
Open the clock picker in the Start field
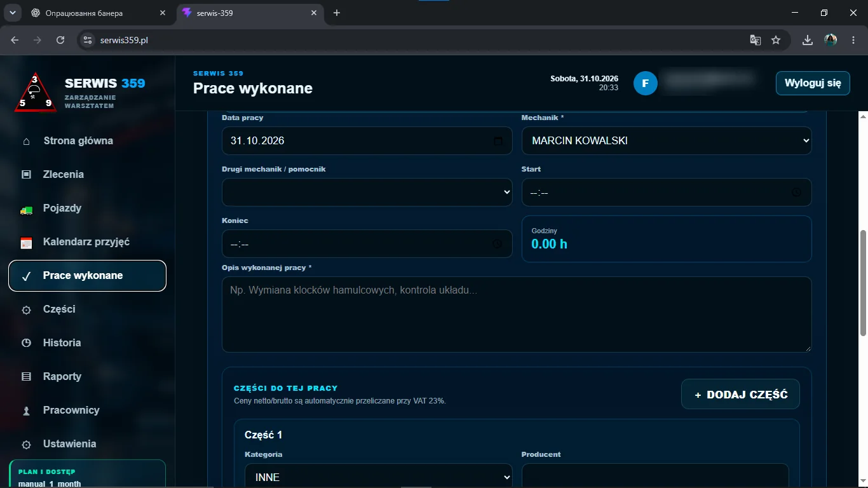coord(797,192)
